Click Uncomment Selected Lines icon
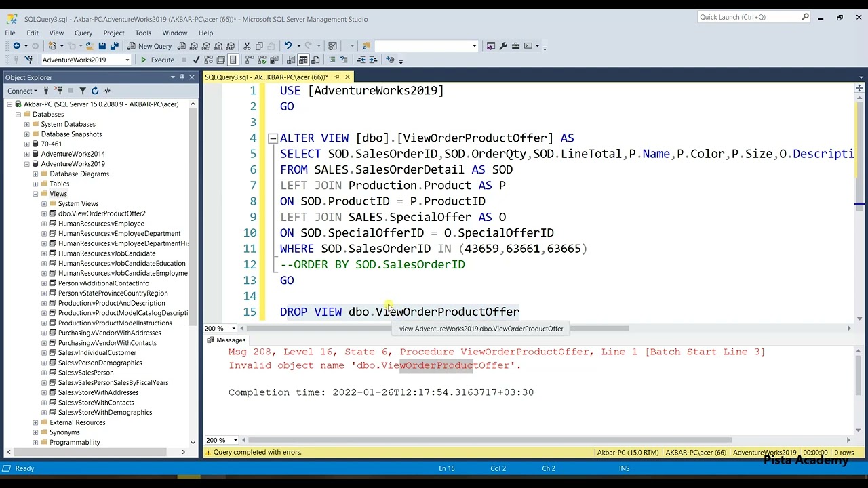The image size is (868, 488). pos(344,60)
